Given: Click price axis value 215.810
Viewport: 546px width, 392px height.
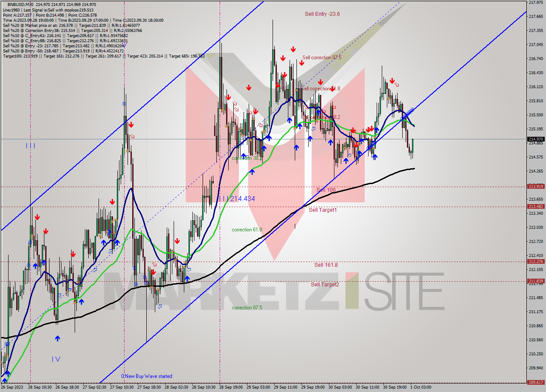Looking at the screenshot, I should 536,101.
